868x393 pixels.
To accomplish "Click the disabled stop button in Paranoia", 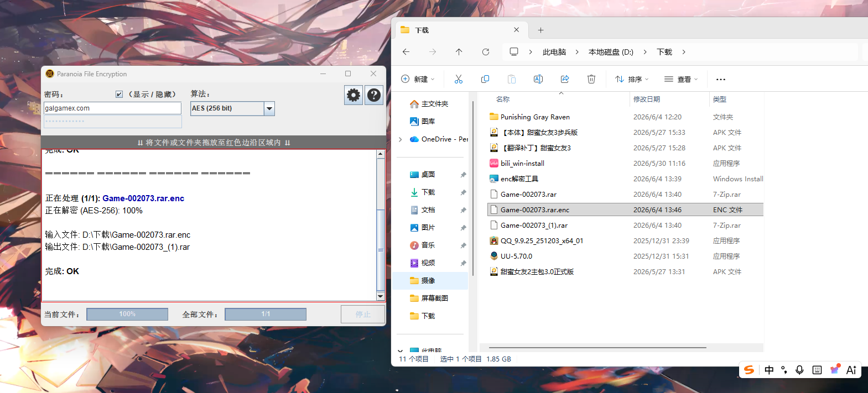I will pyautogui.click(x=363, y=314).
